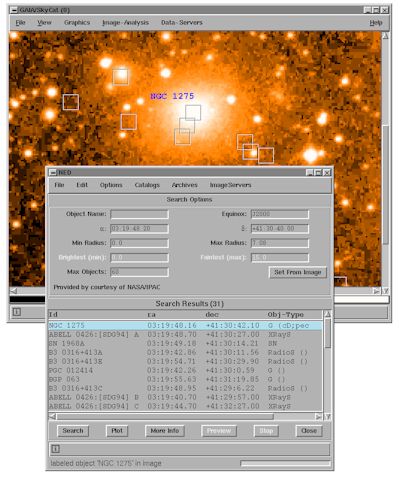Click results list scroll-up arrow
Viewport: 405px width, 485px height.
pyautogui.click(x=328, y=314)
